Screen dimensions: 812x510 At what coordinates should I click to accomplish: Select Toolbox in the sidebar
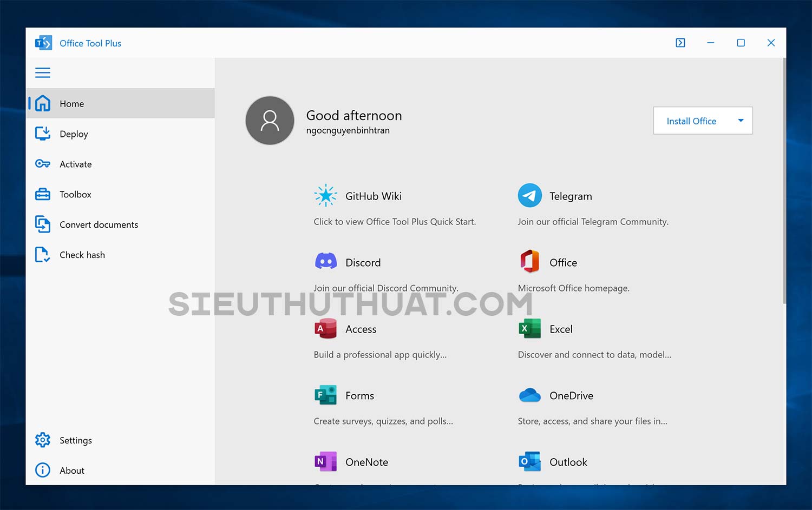pos(120,194)
